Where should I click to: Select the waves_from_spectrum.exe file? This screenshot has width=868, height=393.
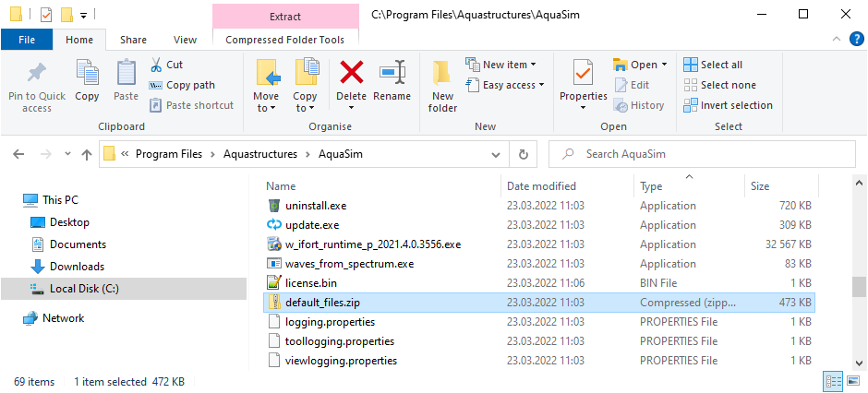(349, 264)
